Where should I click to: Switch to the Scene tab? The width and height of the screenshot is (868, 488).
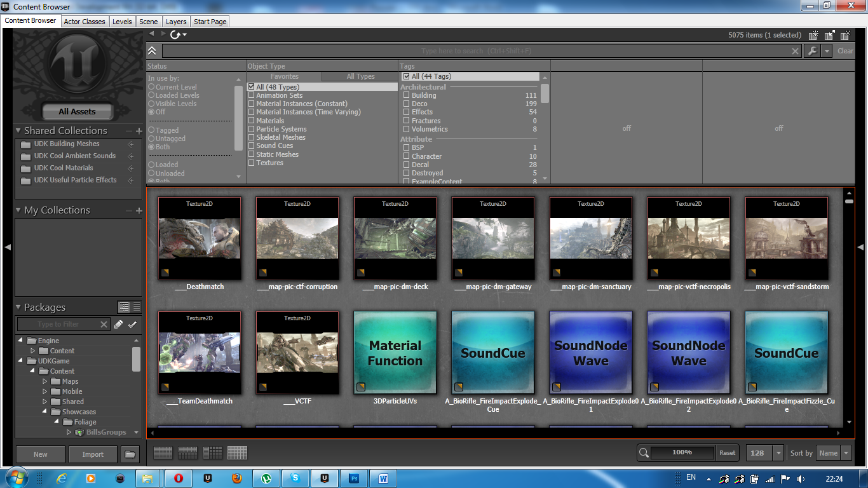[149, 22]
